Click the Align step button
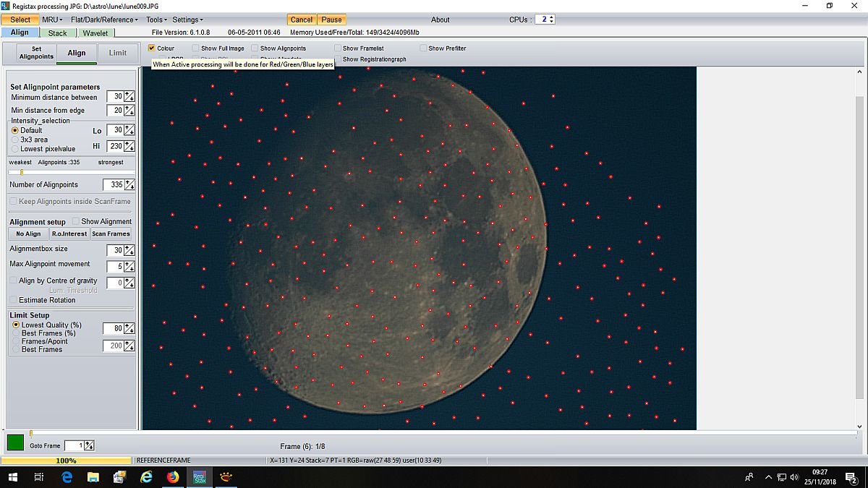This screenshot has height=488, width=868. coord(77,53)
